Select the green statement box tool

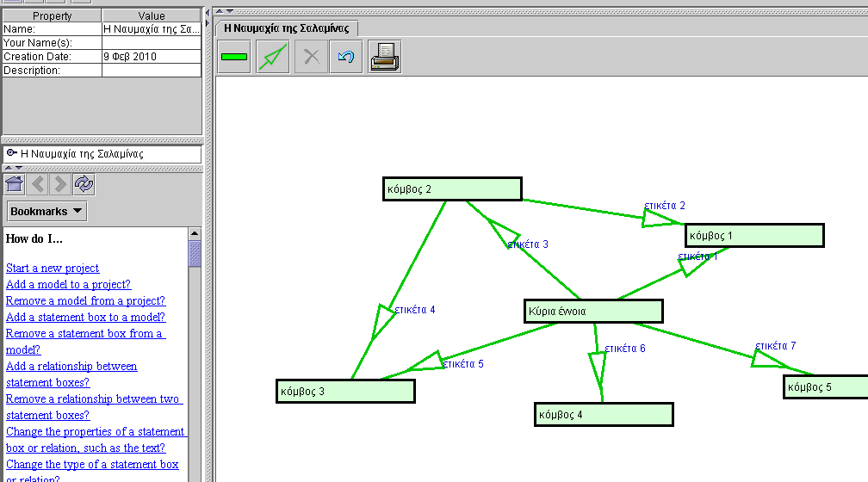pos(234,57)
